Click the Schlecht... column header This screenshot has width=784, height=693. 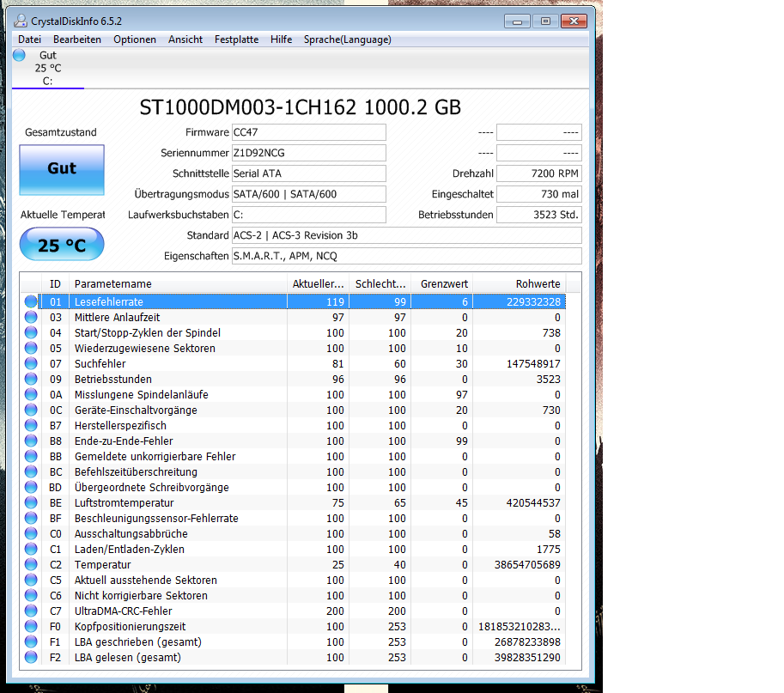[380, 284]
